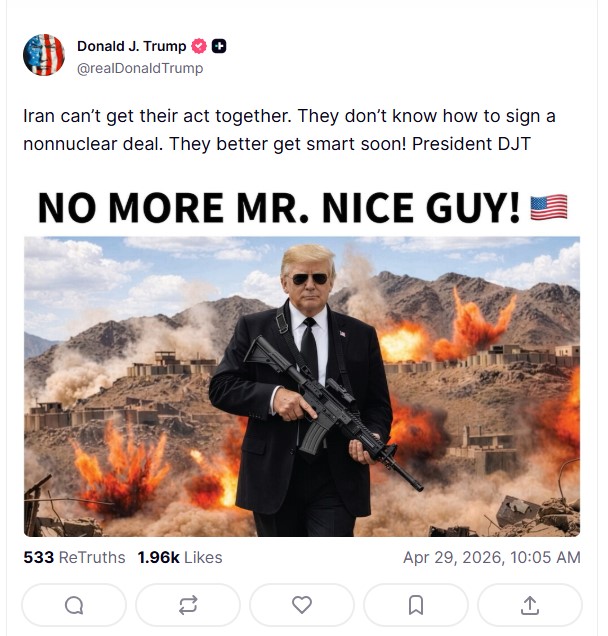View the 533 ReTruths list

tap(74, 557)
